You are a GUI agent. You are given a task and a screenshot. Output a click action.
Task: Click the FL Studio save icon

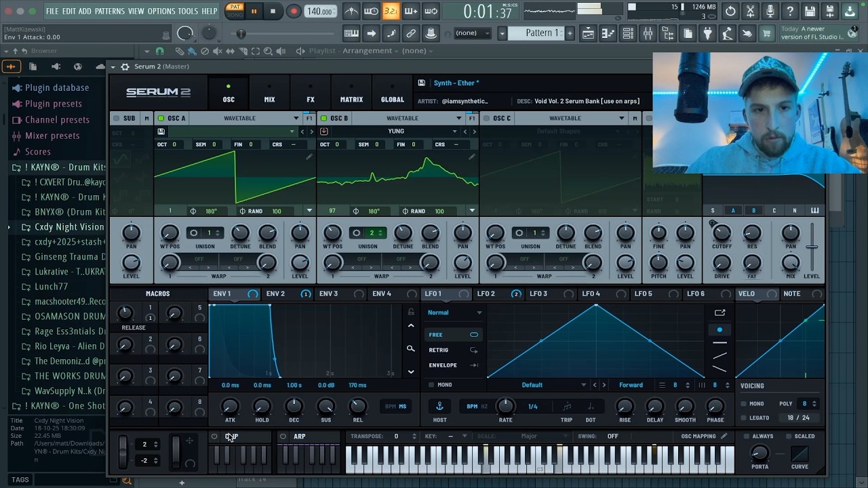click(x=810, y=11)
